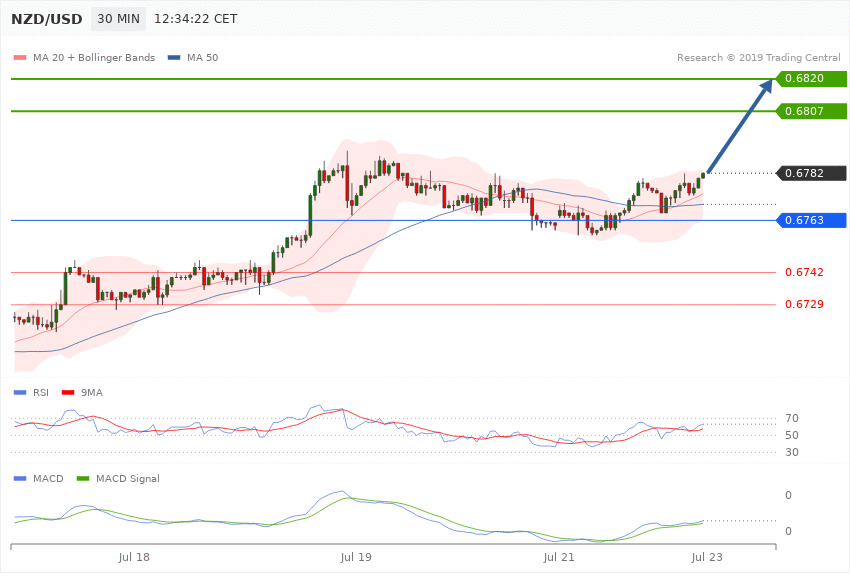
Task: Click the Research © 2019 Trading Central credit
Action: pyautogui.click(x=758, y=57)
